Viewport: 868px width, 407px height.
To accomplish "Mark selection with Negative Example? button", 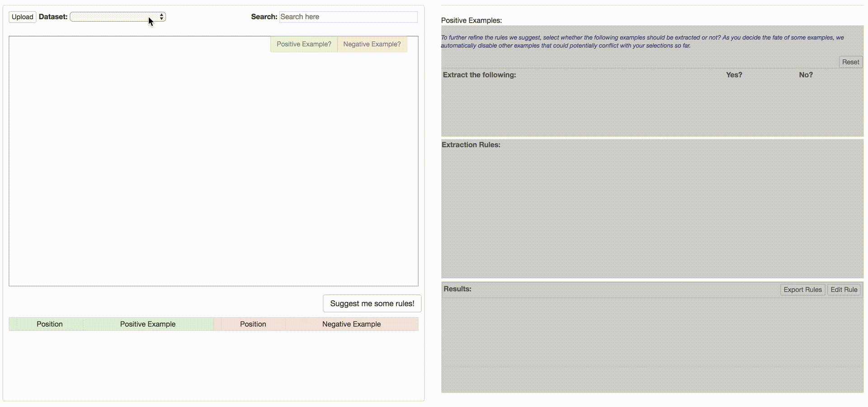I will (372, 44).
